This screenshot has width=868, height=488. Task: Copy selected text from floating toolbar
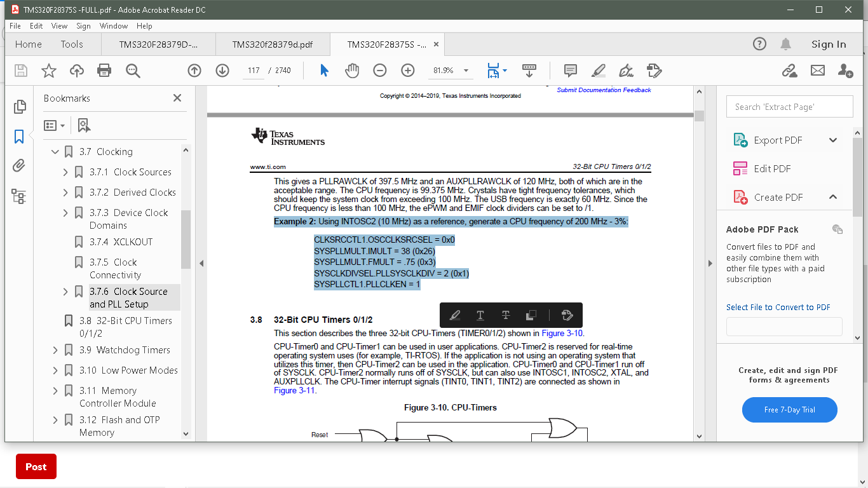tap(532, 315)
